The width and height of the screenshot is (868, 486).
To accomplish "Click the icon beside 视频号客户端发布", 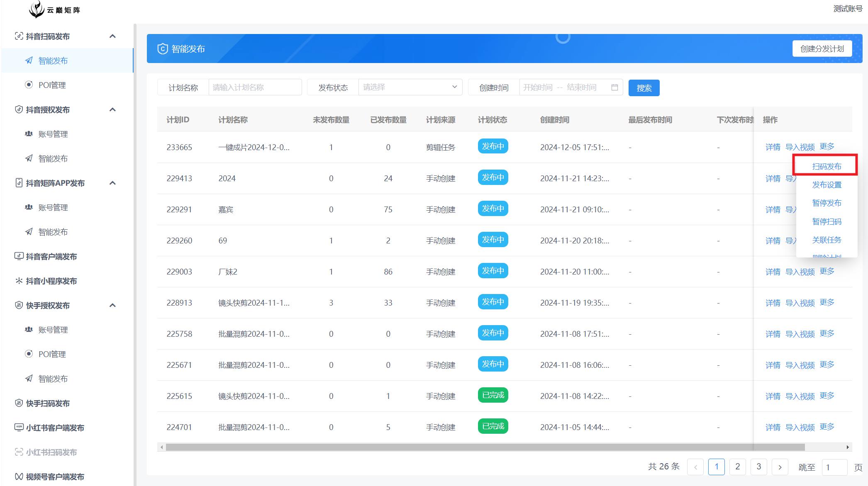I will click(x=19, y=476).
